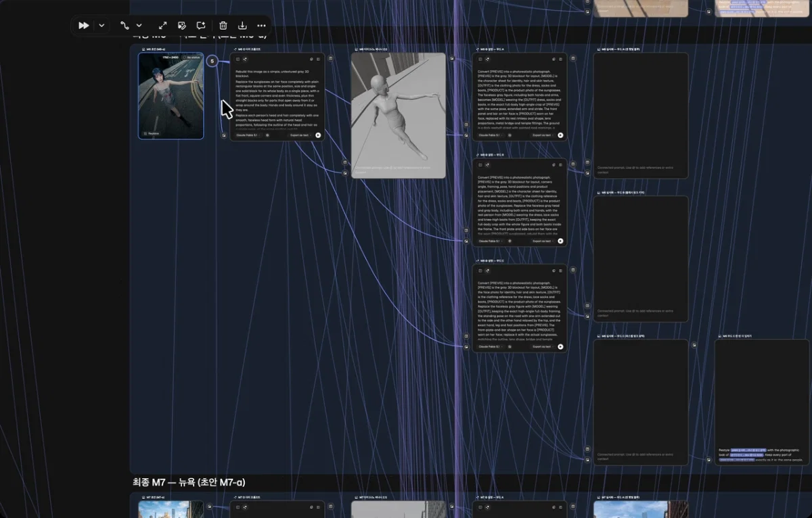Open model selector on third Convert prompt node

(x=490, y=346)
